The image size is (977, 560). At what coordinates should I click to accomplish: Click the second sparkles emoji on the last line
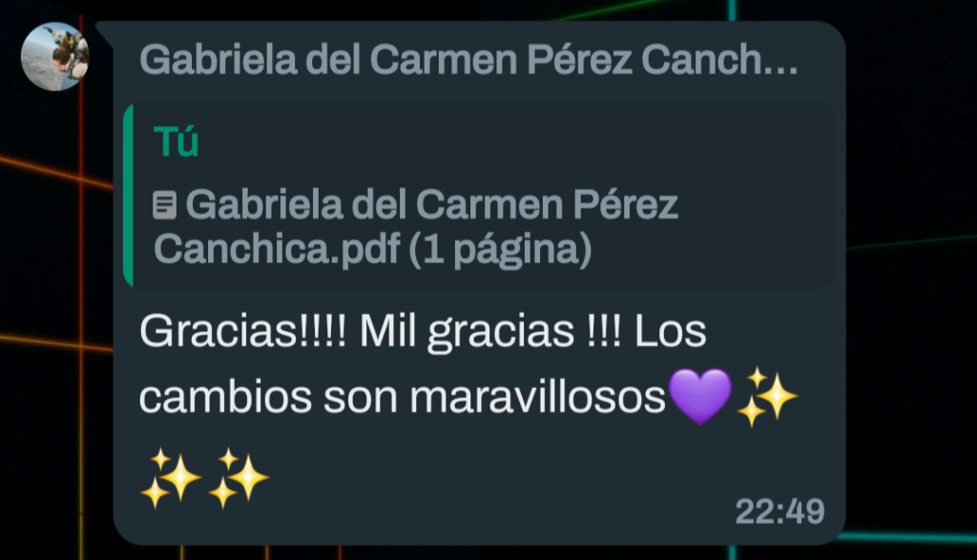click(x=239, y=478)
